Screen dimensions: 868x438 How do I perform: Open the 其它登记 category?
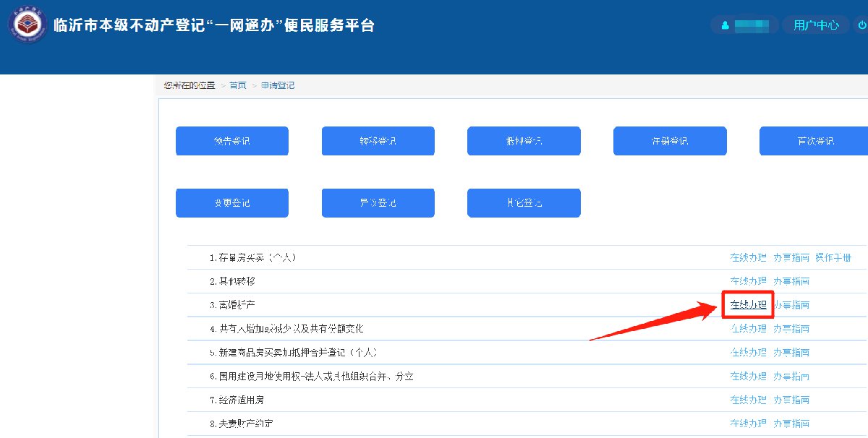click(524, 203)
